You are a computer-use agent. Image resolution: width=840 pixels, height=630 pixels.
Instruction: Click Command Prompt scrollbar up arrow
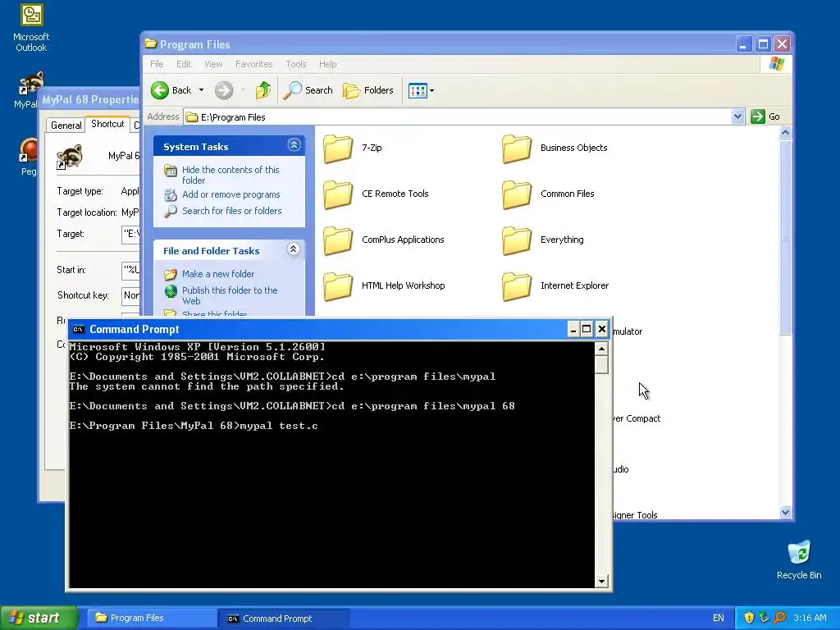pyautogui.click(x=601, y=349)
